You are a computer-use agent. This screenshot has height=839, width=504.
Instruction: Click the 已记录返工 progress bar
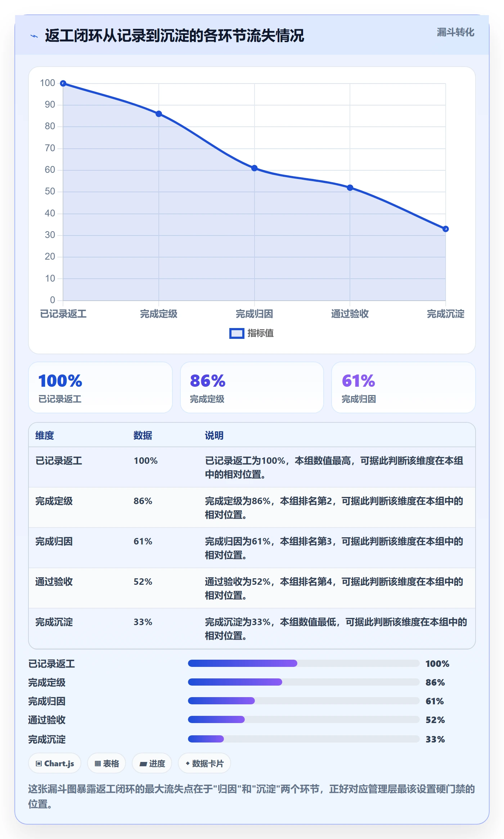point(303,663)
